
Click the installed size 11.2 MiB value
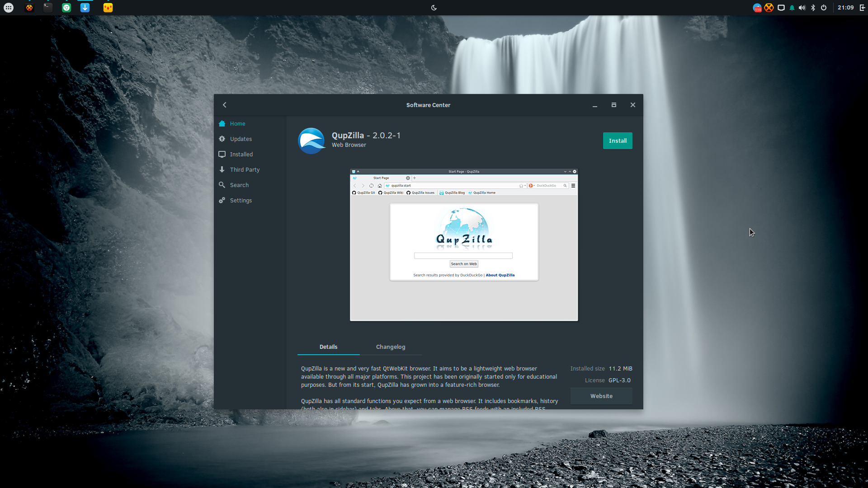point(620,369)
